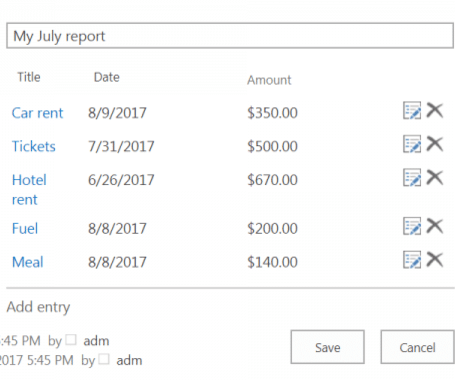Delete the Meal entry
The width and height of the screenshot is (455, 380).
tap(435, 259)
